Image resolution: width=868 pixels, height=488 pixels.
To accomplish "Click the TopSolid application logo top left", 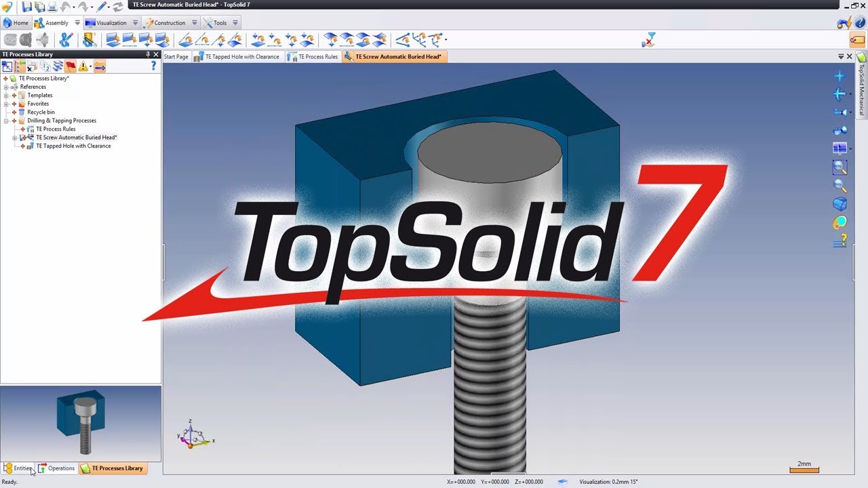I will click(x=7, y=7).
